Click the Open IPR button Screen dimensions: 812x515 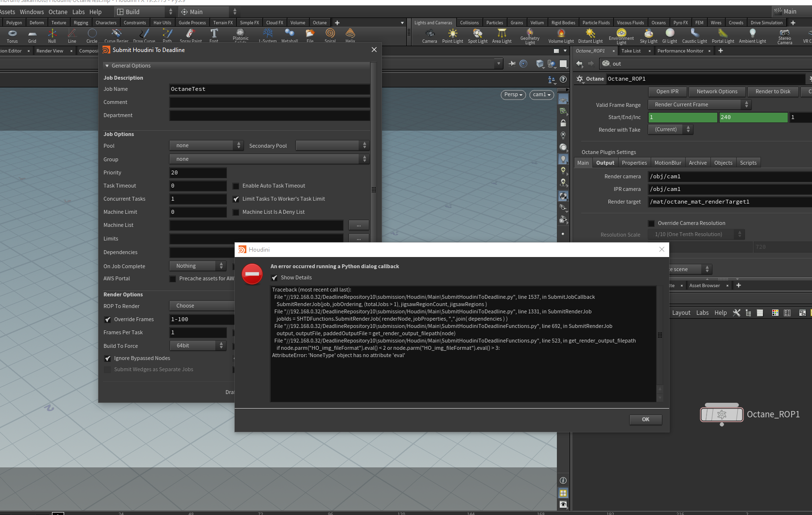pyautogui.click(x=667, y=91)
